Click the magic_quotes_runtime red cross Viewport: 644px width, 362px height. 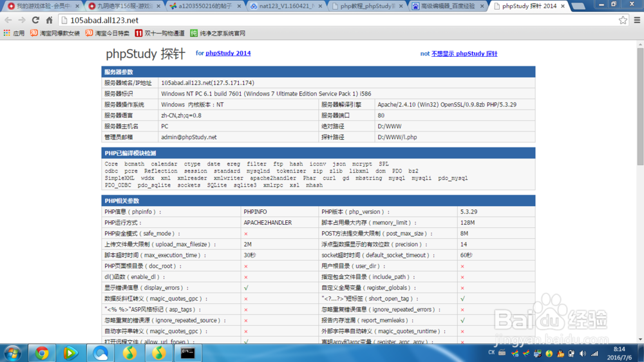[462, 332]
